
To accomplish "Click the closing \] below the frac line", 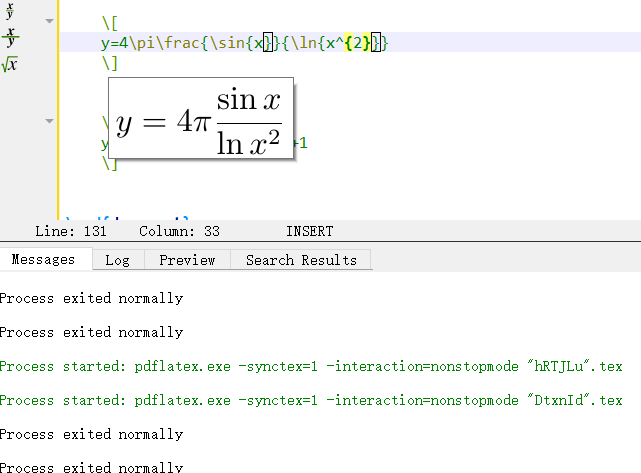I will click(109, 63).
